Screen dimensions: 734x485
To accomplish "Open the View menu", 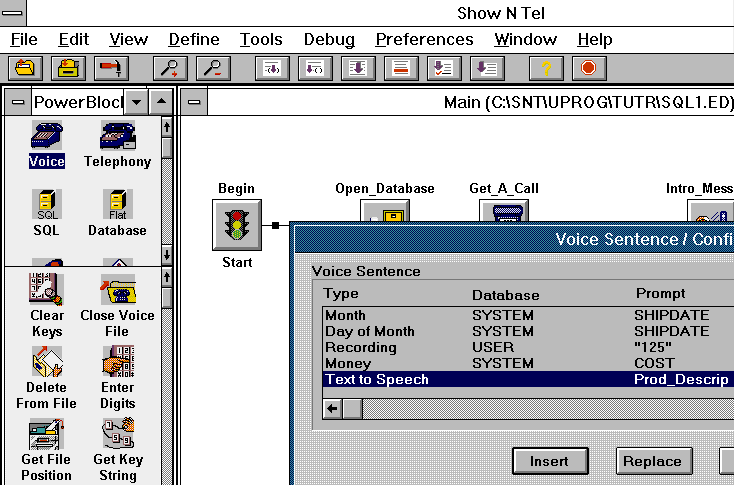I will coord(128,39).
